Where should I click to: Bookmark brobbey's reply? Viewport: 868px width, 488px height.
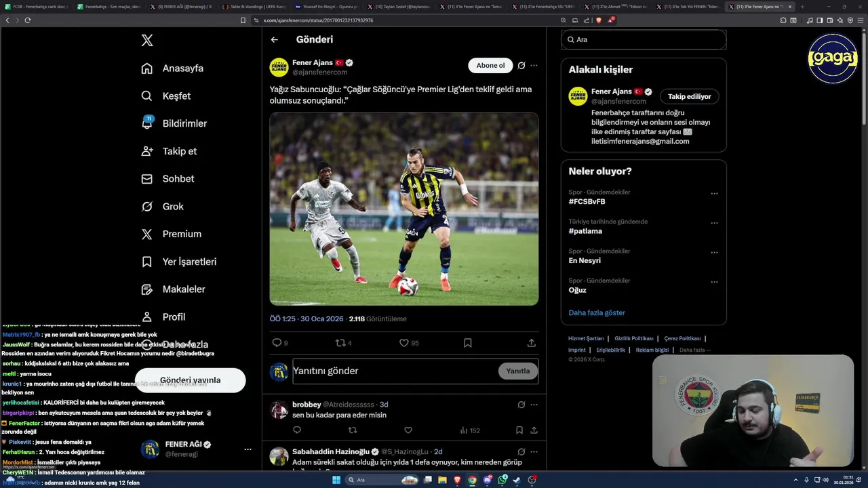[519, 430]
